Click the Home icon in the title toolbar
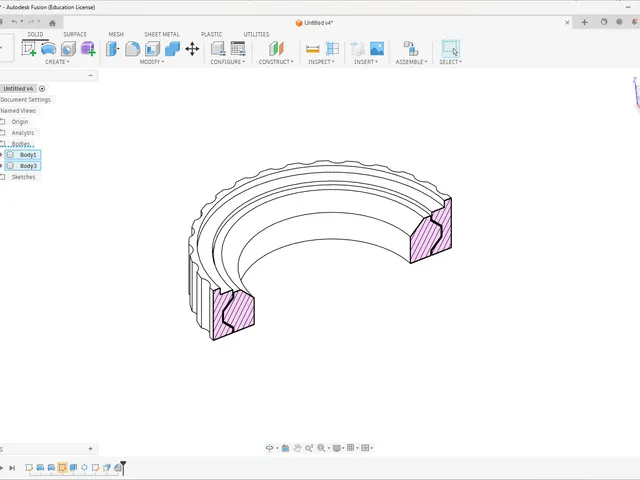Screen dimensions: 640x480 52,23
